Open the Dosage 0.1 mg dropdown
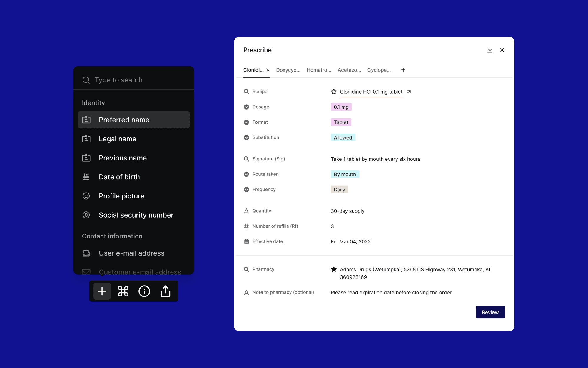 [341, 107]
